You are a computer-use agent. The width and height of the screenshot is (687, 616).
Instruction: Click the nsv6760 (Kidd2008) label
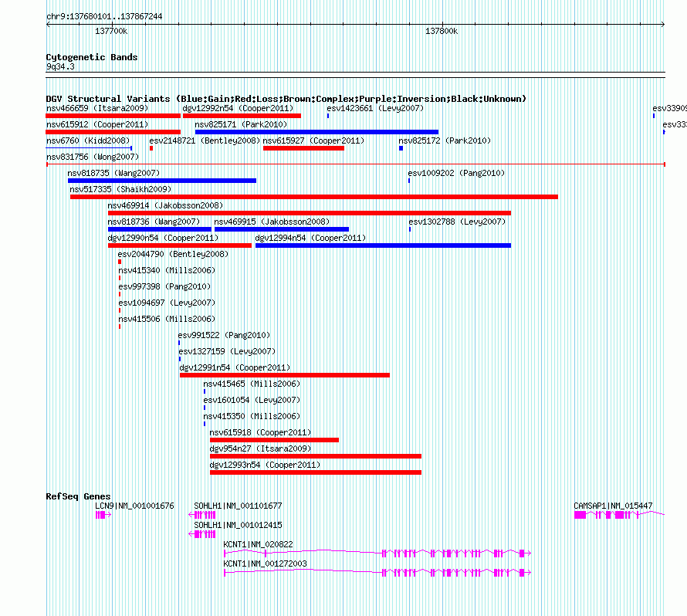coord(88,140)
